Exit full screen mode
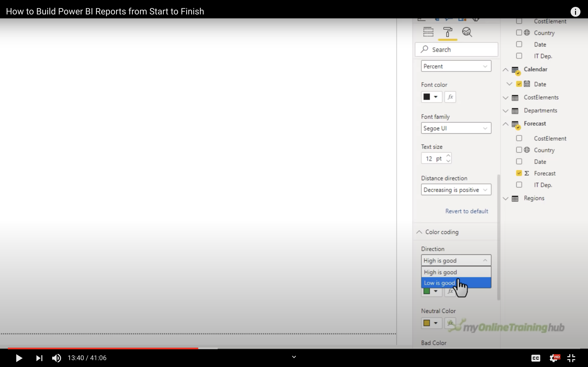Screen dimensions: 588x367 tap(571, 358)
